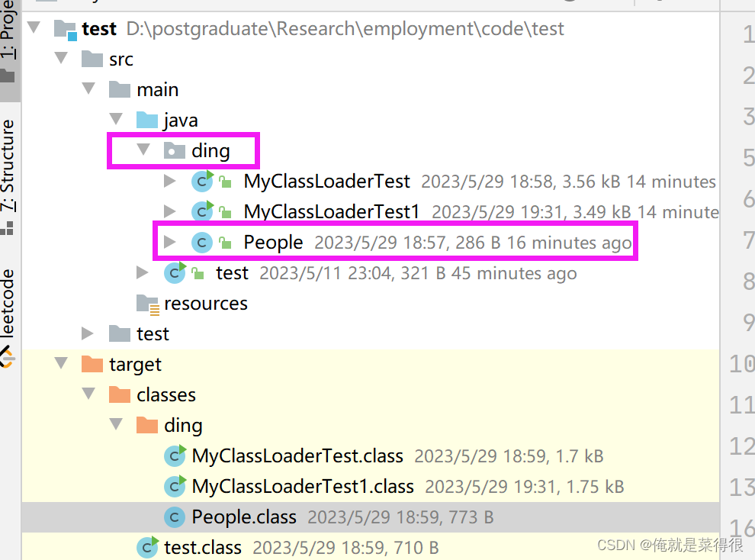Select the classes folder name
This screenshot has width=755, height=560.
pyautogui.click(x=166, y=395)
